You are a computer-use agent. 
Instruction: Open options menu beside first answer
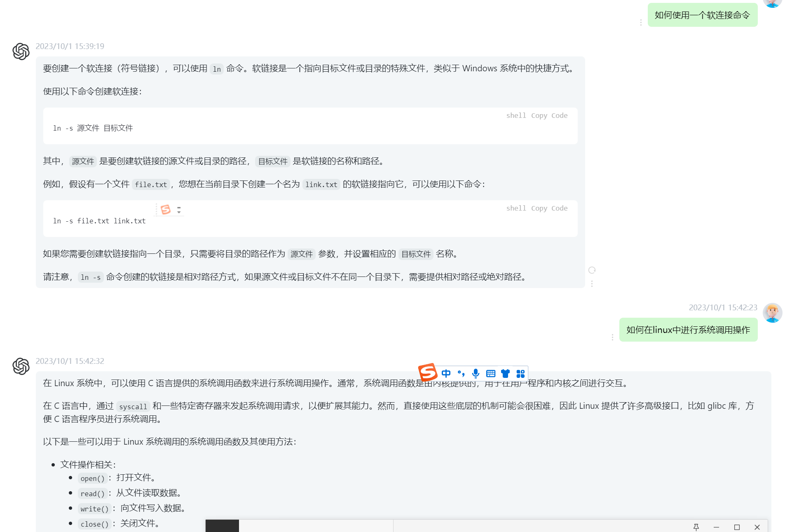click(x=592, y=284)
